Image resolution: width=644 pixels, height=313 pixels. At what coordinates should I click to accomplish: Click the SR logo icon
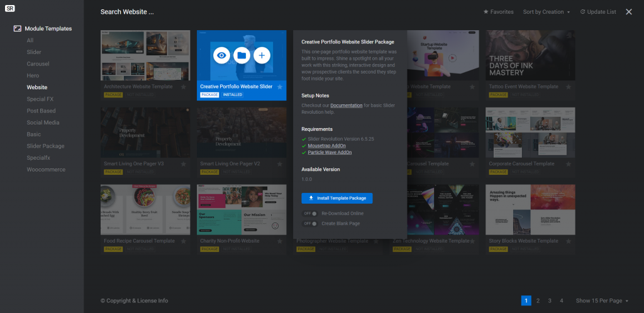(x=10, y=8)
